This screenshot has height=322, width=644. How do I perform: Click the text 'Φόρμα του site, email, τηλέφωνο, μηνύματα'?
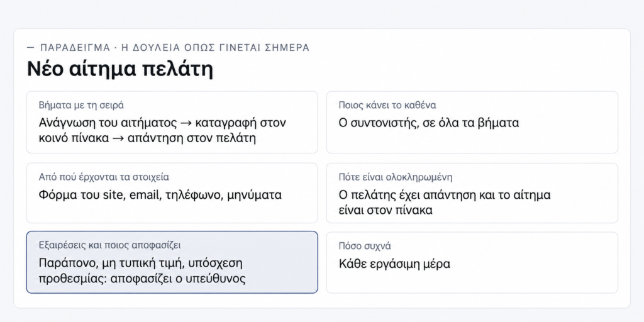[x=160, y=195]
